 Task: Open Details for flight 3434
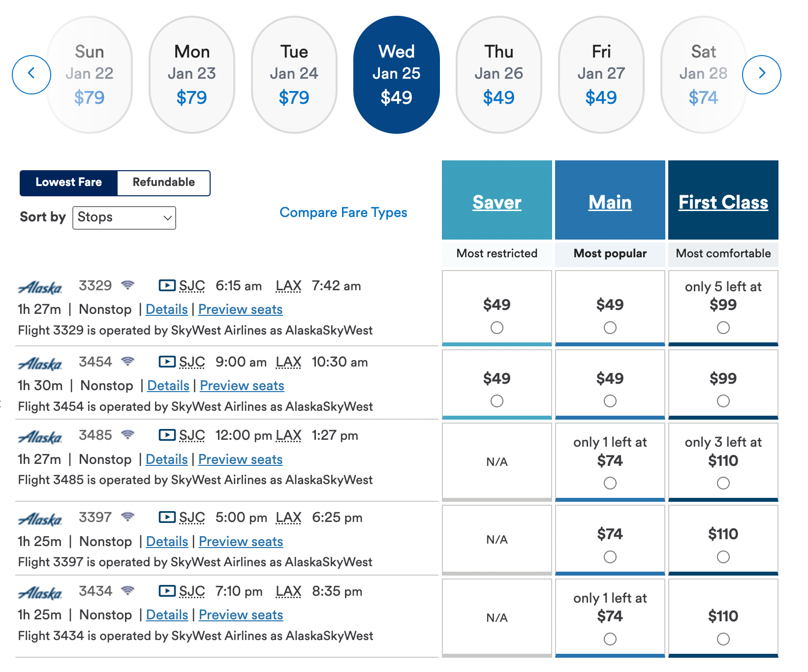(x=167, y=614)
